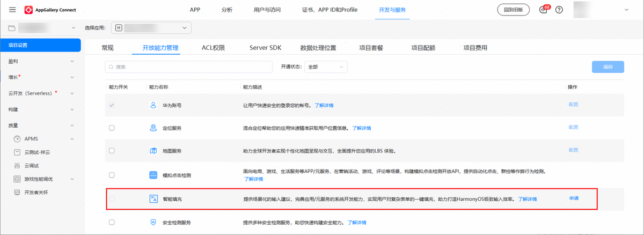
Task: Tick the 地图服务 checkbox
Action: pyautogui.click(x=112, y=150)
